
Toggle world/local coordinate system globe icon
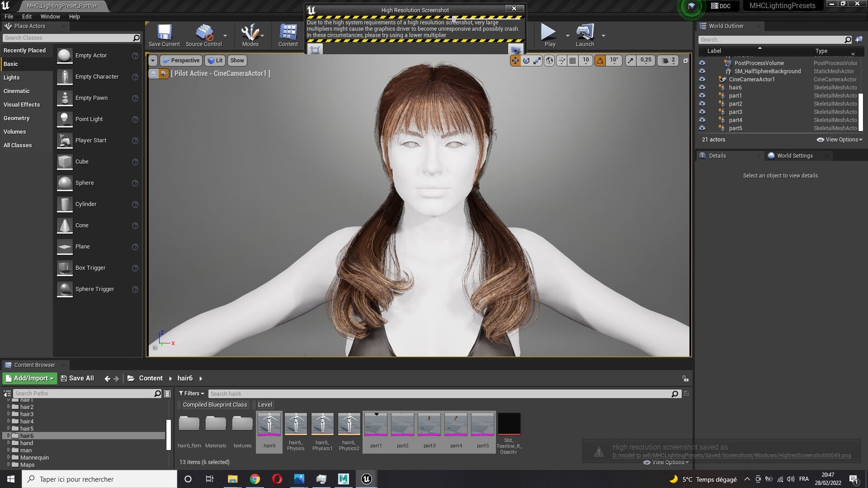550,61
